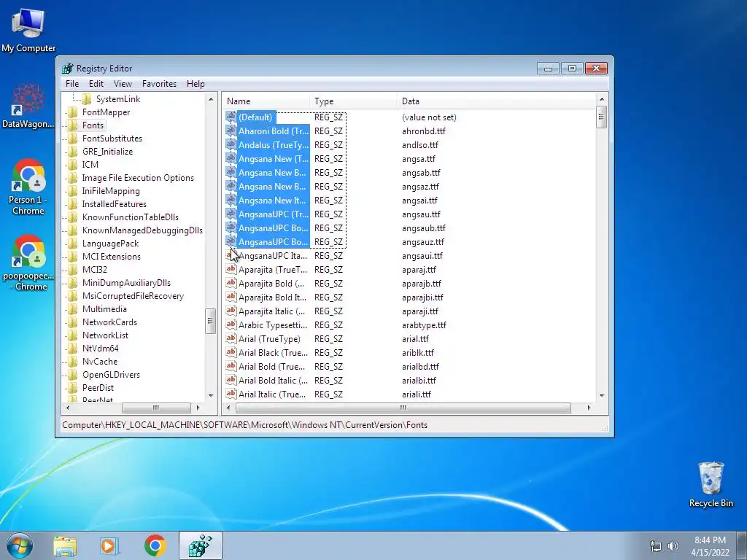Select the ICM key

90,165
